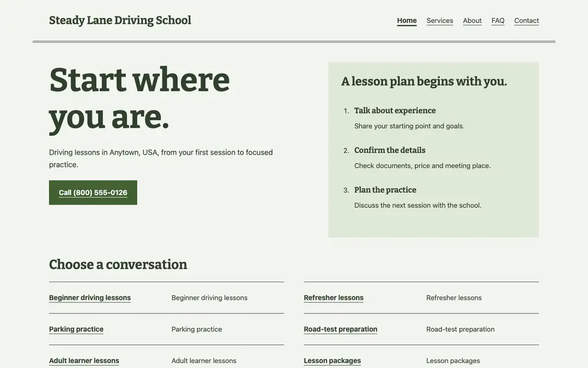Open the FAQ page

[x=497, y=21]
